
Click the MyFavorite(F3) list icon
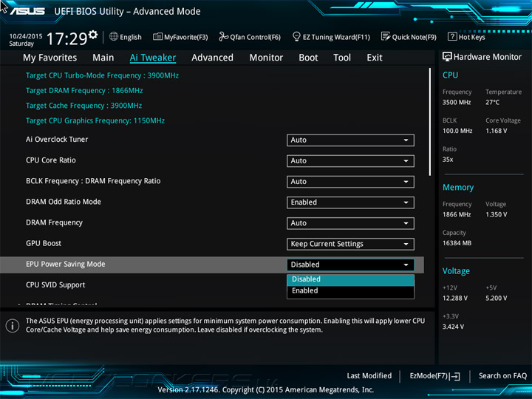click(157, 37)
